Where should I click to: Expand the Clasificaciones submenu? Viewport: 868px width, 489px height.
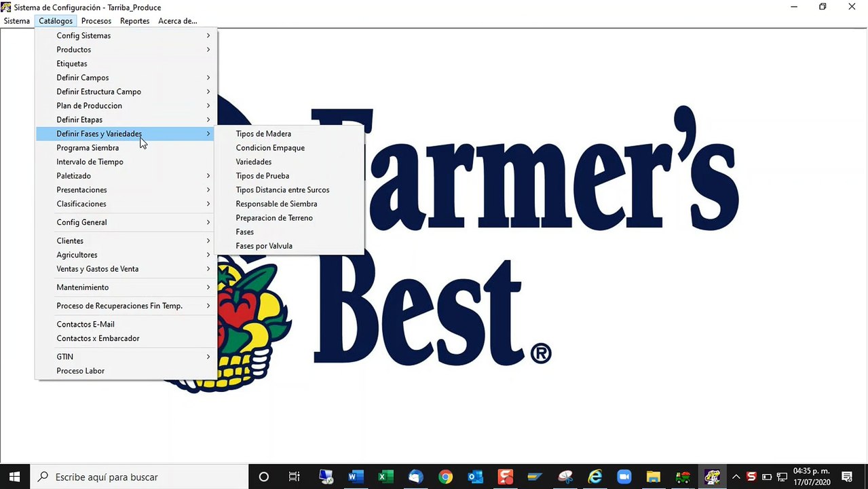coord(126,204)
